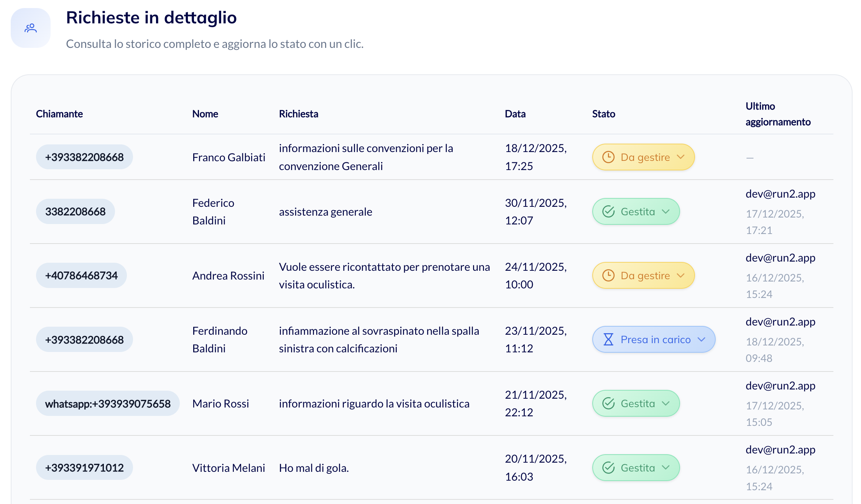861x504 pixels.
Task: Sort by the Stato column header
Action: pyautogui.click(x=603, y=113)
